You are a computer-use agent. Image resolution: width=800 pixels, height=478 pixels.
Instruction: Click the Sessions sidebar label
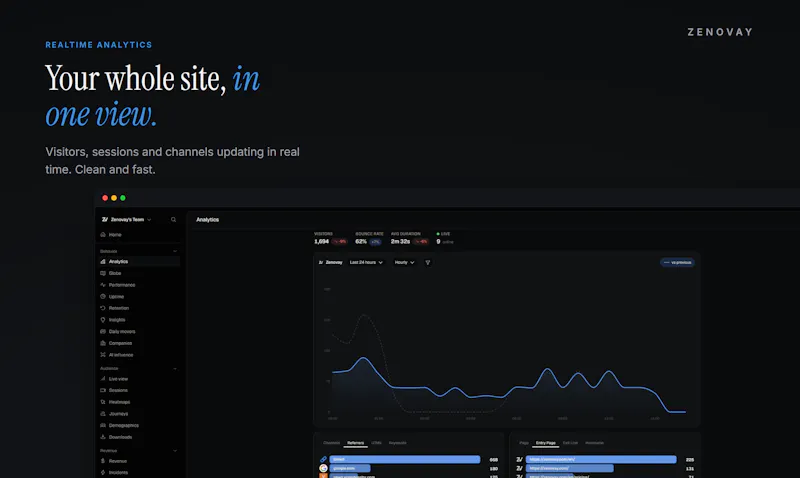118,390
